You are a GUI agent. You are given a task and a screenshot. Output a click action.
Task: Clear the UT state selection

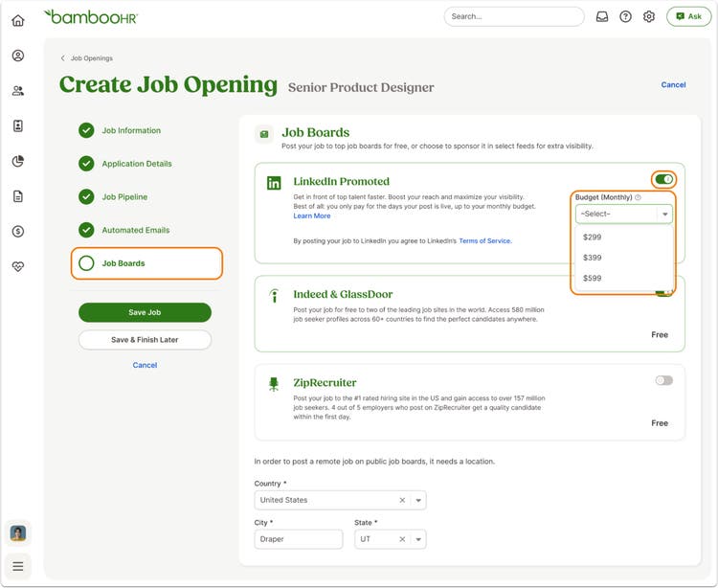click(x=402, y=539)
